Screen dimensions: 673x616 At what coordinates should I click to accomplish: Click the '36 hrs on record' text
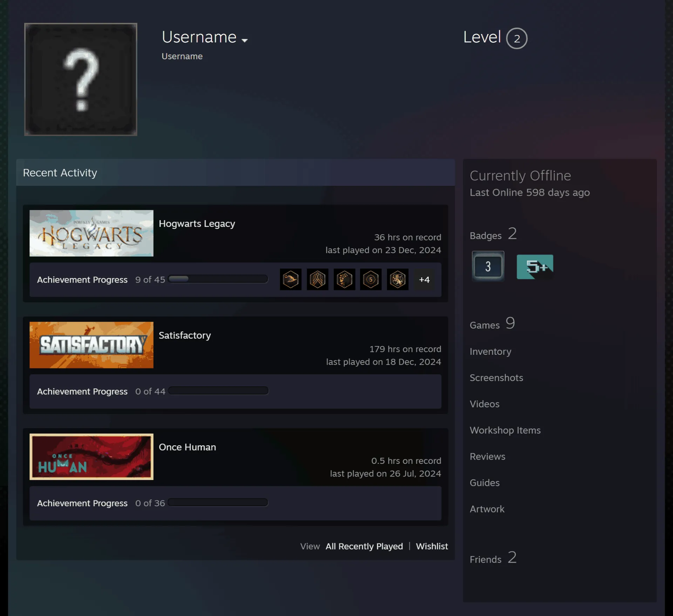[x=408, y=237]
